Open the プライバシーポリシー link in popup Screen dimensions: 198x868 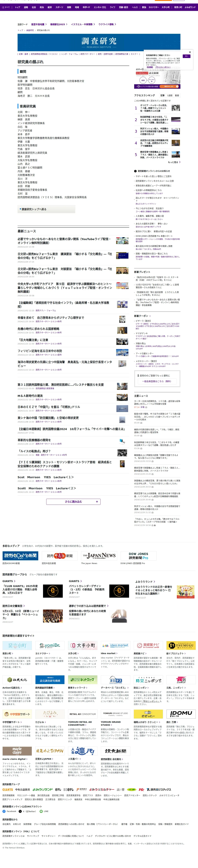coord(163,67)
